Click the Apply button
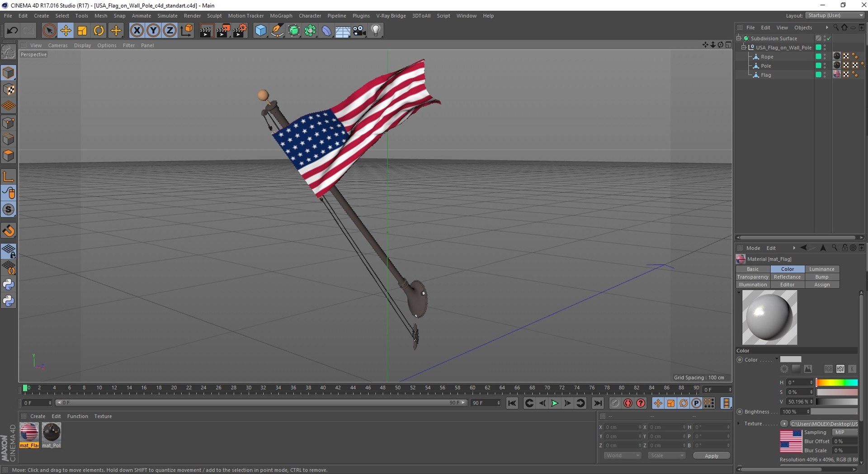Screen dimensions: 868x474 pyautogui.click(x=711, y=456)
